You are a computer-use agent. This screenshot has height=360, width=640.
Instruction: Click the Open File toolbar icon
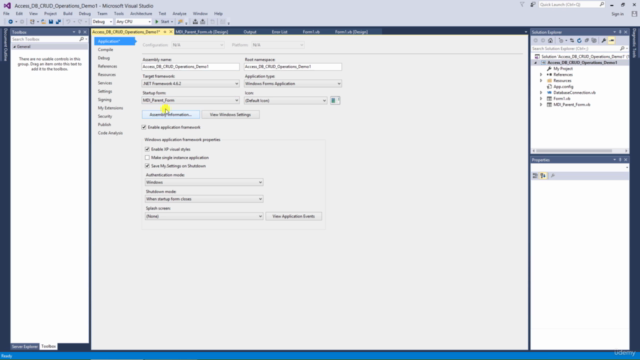click(43, 22)
